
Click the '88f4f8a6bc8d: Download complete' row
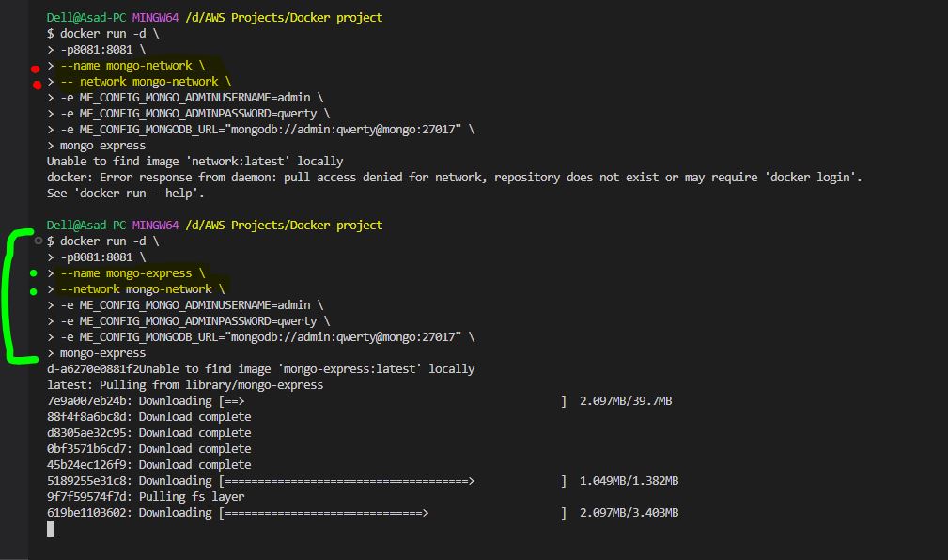148,417
